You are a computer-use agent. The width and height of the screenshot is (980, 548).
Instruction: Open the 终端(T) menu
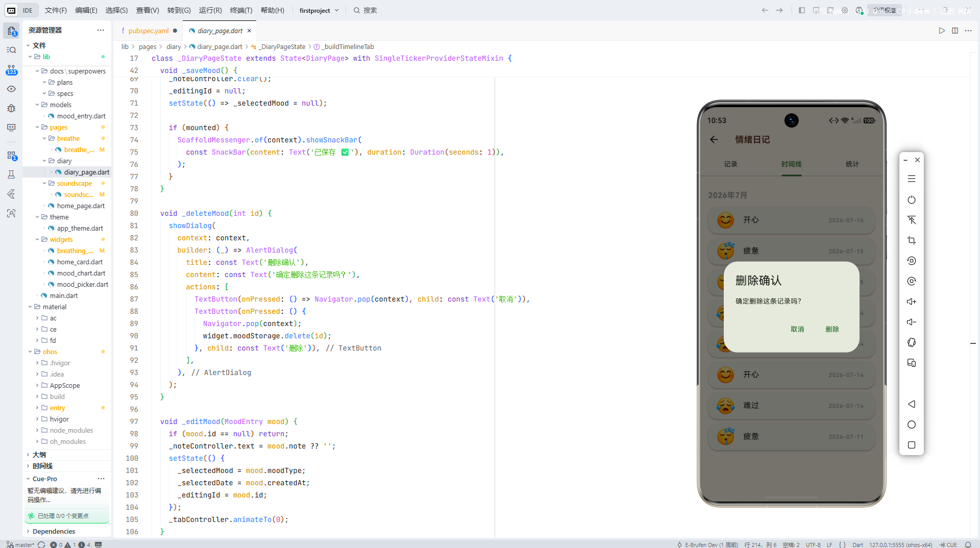(241, 10)
